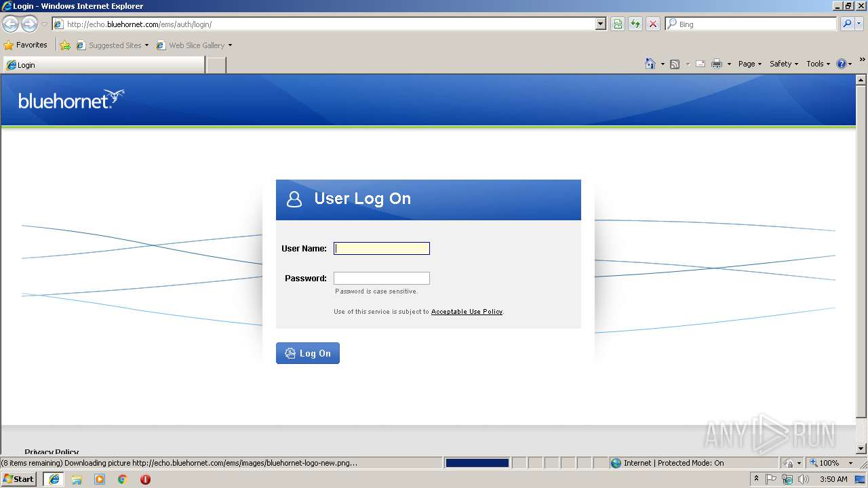Click the red Stop loading icon

pos(653,24)
